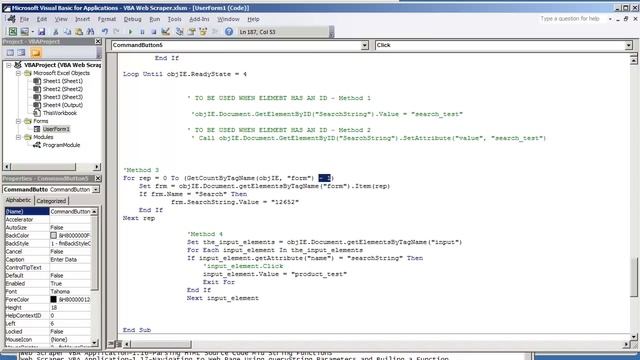Screen dimensions: 640x360
Task: Open Project Explorer toolbar icon
Action: coord(179,31)
